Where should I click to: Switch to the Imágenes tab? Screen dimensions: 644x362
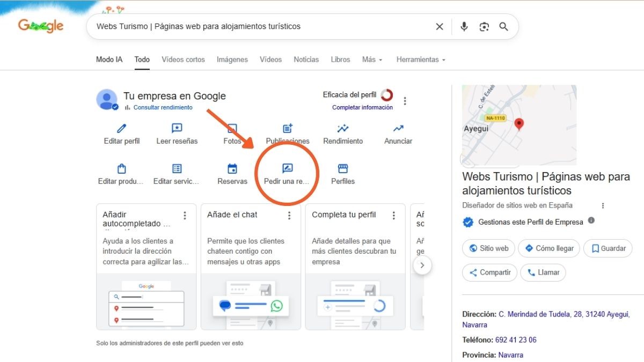(x=232, y=60)
